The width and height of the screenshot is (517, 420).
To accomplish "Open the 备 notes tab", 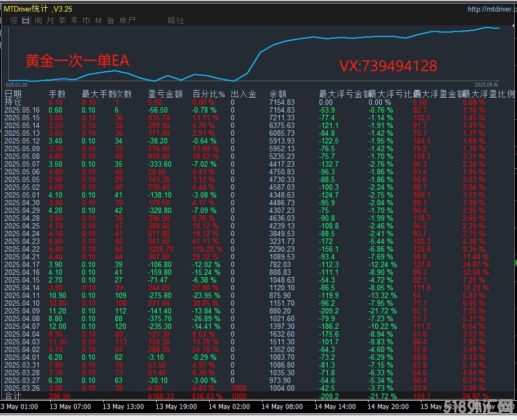I will point(110,20).
